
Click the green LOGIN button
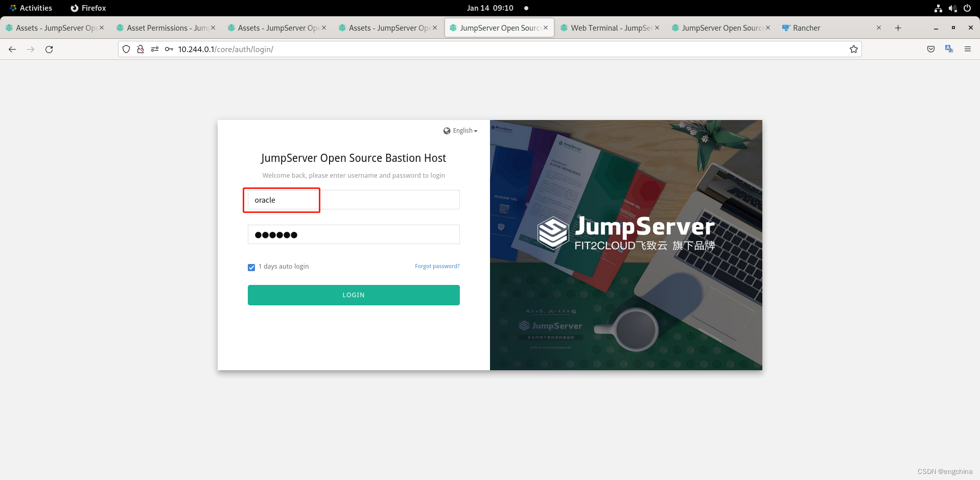click(354, 295)
